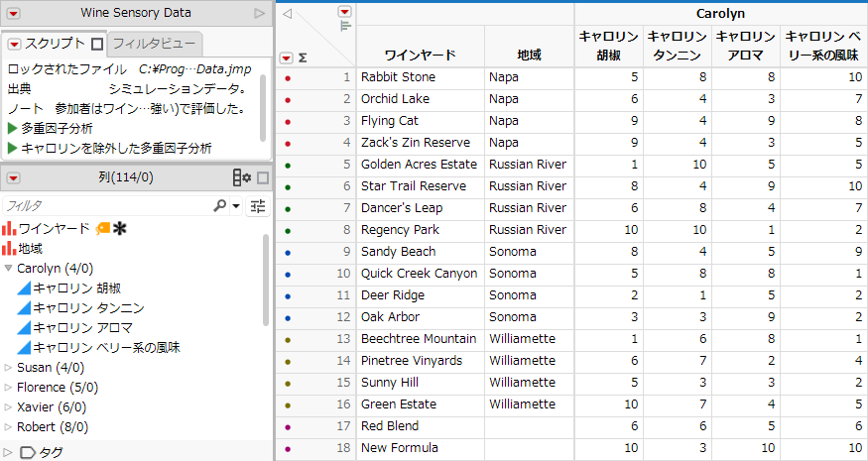Image resolution: width=868 pixels, height=461 pixels.
Task: Click the scrollbar of the column list
Action: click(x=266, y=280)
